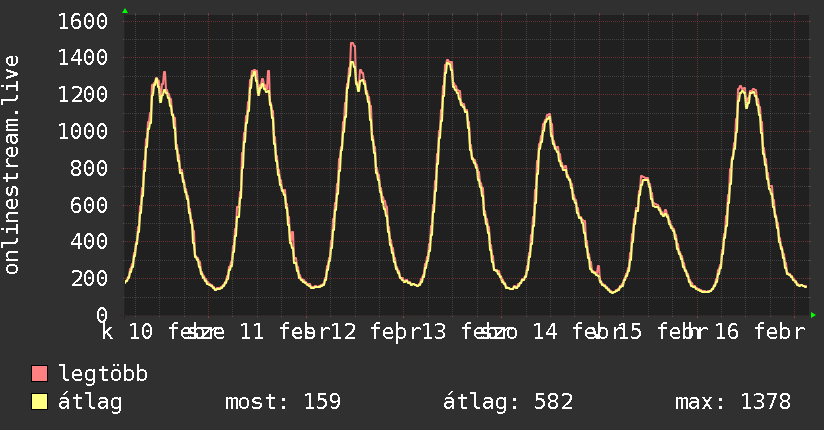Click the green arrow atop the y-axis
Image resolution: width=824 pixels, height=430 pixels.
(124, 11)
